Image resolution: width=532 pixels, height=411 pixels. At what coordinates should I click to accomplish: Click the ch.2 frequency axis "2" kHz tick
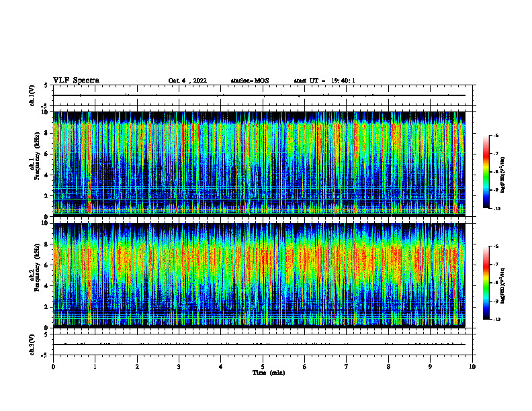[46, 307]
